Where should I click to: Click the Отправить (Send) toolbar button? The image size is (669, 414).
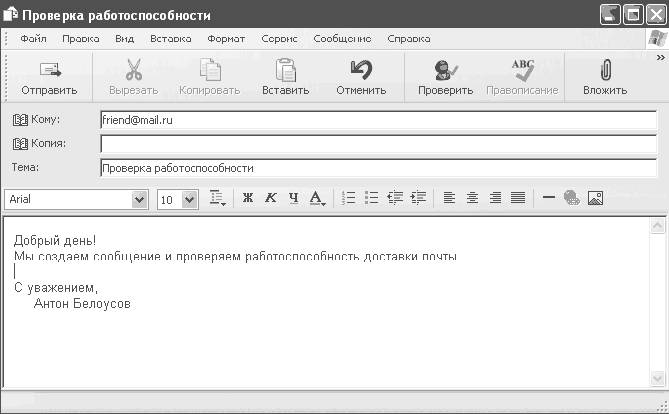pos(49,78)
